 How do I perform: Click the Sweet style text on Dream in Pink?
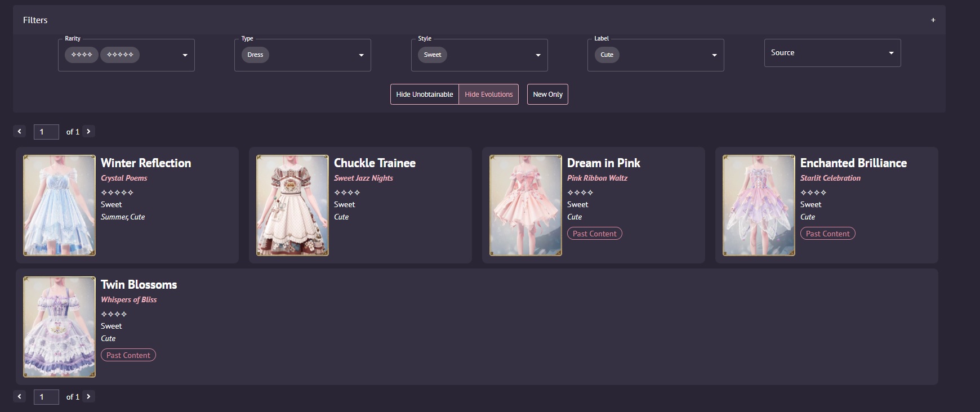[x=577, y=205]
